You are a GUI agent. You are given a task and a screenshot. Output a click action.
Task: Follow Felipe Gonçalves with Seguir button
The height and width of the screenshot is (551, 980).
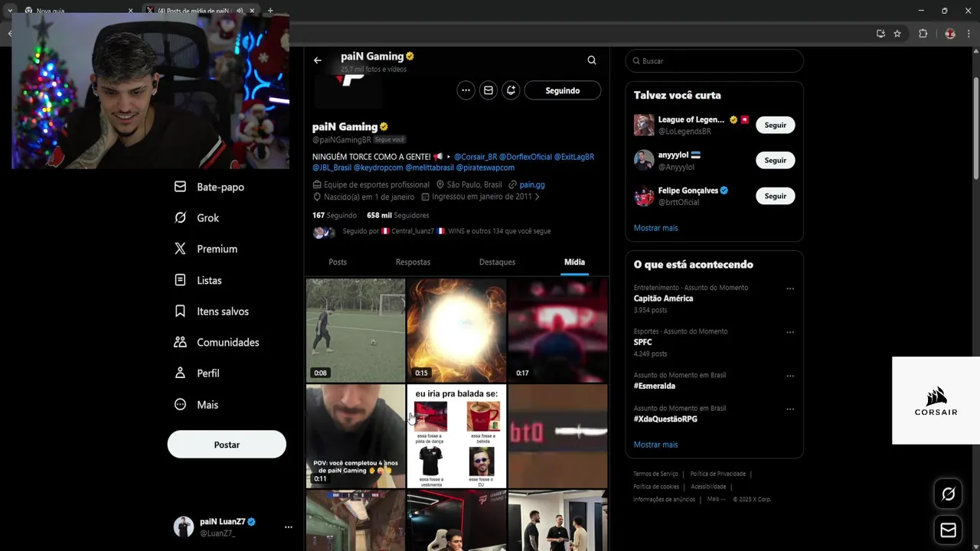coord(776,196)
